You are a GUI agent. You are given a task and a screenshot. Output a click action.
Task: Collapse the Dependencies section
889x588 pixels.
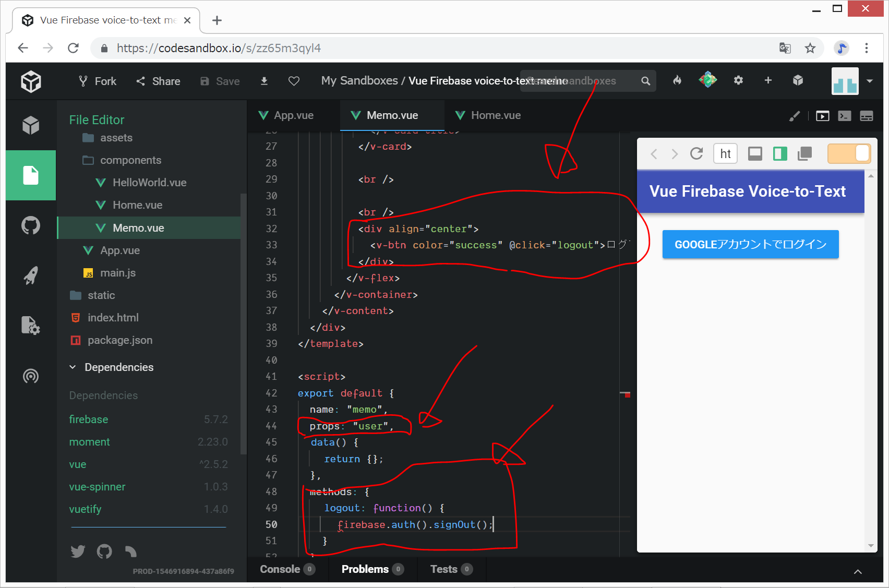[73, 367]
